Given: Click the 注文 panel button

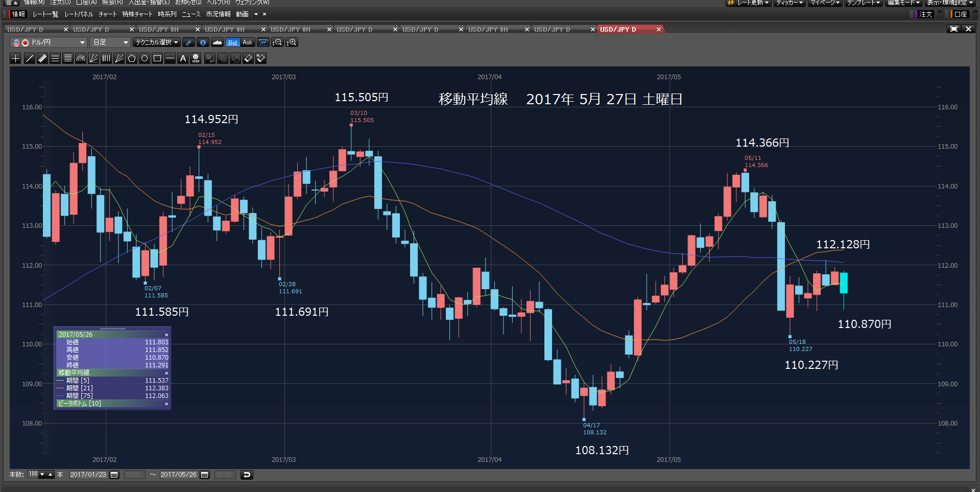Looking at the screenshot, I should [x=926, y=14].
